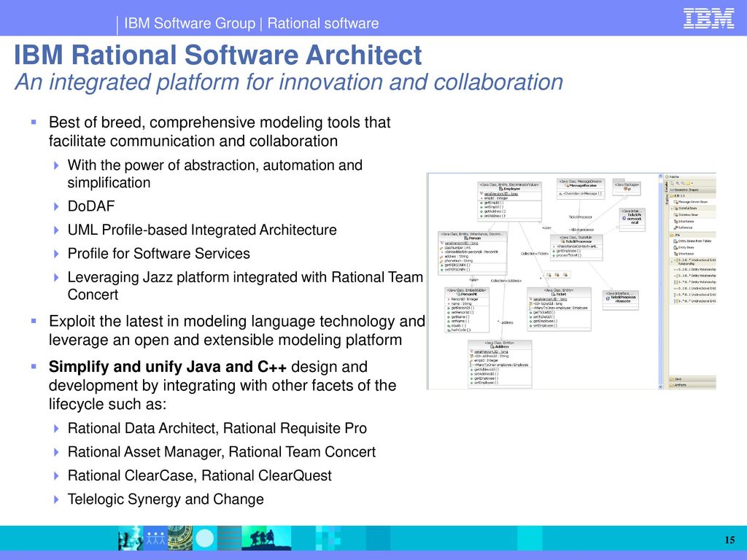Click 'Telelogic Synergy and Change' bullet
Viewport: 747px width, 560px height.
pos(166,499)
